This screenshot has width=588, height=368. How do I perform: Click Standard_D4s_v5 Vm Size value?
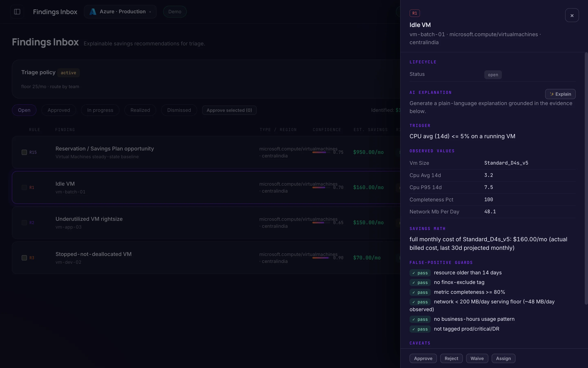(506, 163)
